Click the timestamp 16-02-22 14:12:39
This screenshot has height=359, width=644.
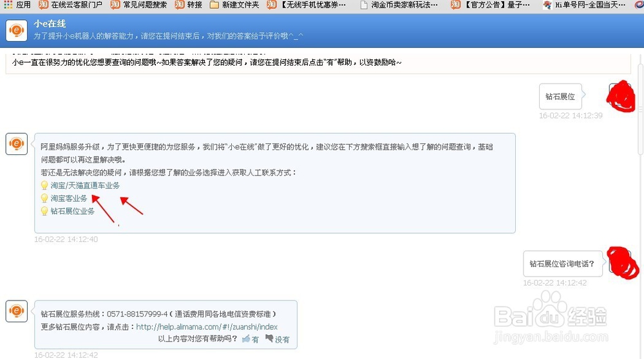[571, 116]
